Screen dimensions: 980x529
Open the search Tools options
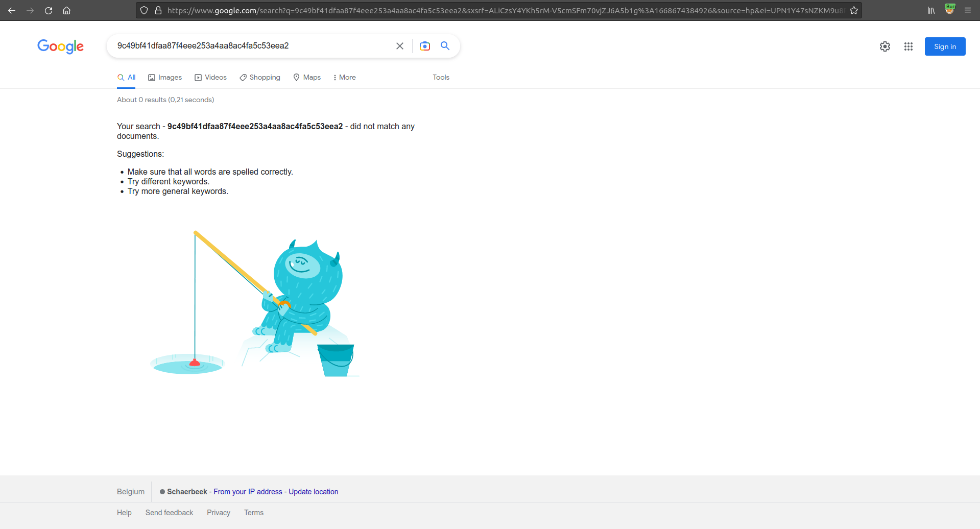click(441, 78)
